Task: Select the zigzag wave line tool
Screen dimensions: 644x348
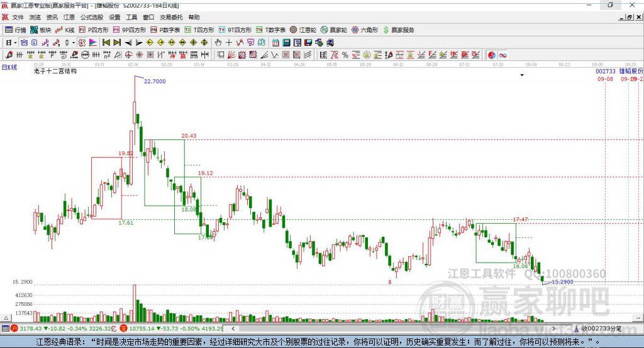Action: (x=274, y=55)
